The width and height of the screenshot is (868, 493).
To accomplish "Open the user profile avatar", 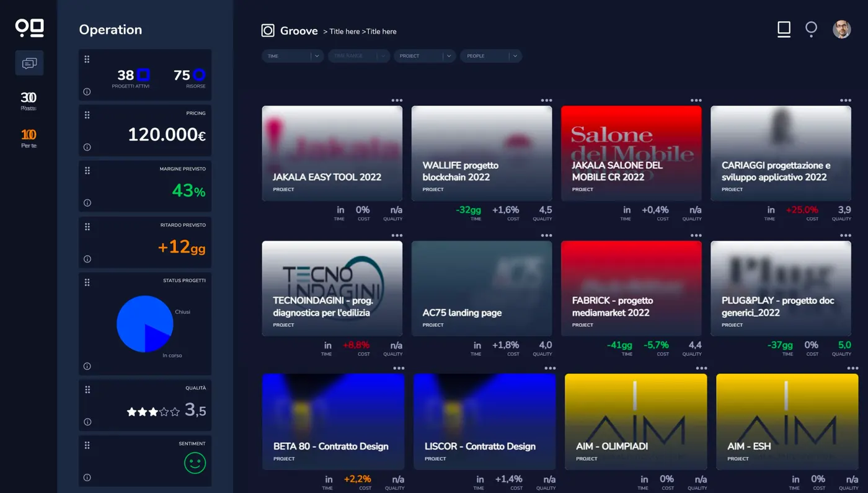I will point(841,29).
